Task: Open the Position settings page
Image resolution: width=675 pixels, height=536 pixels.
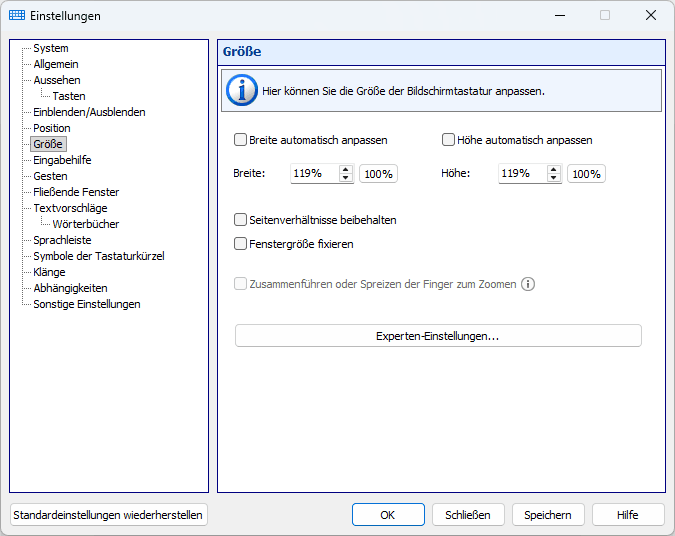Action: tap(52, 128)
